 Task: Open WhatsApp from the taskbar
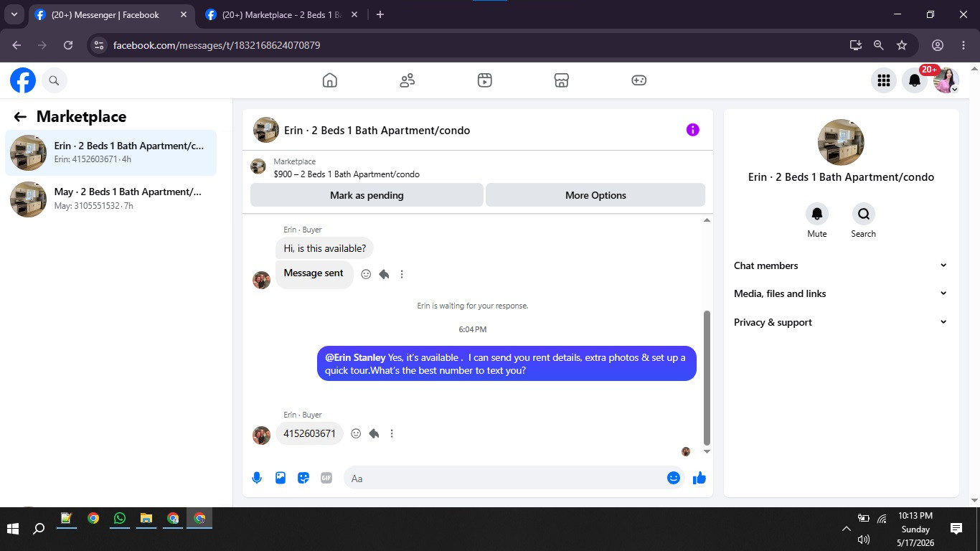(120, 519)
